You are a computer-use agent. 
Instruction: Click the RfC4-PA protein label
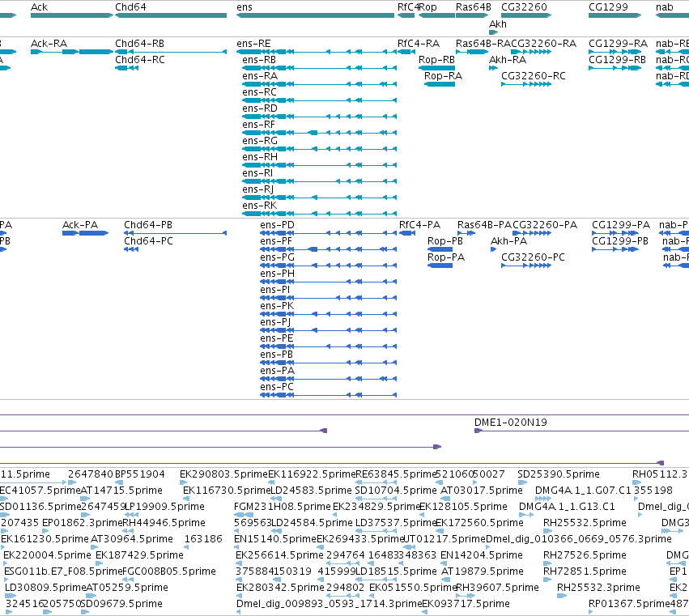point(419,225)
